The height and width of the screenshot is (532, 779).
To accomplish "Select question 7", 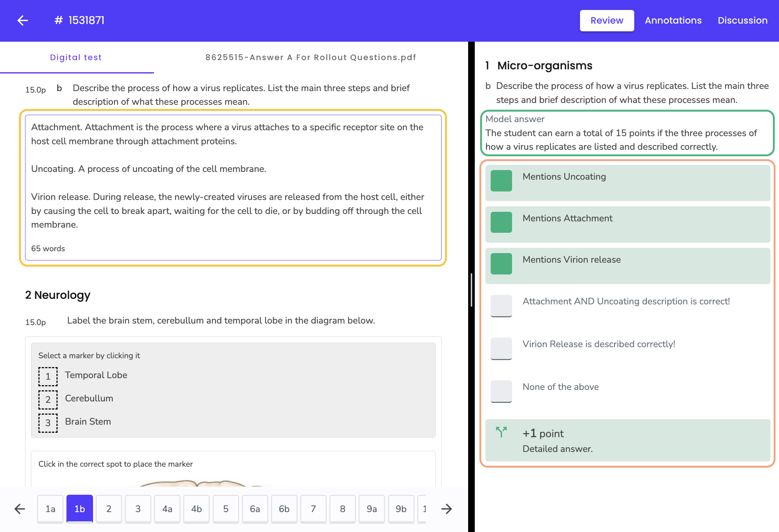I will (x=313, y=509).
